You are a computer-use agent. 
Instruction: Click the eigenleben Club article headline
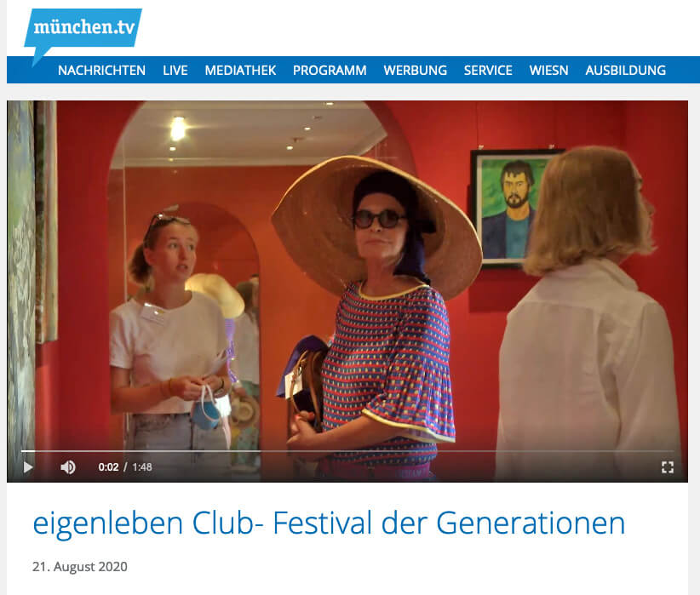pos(329,523)
